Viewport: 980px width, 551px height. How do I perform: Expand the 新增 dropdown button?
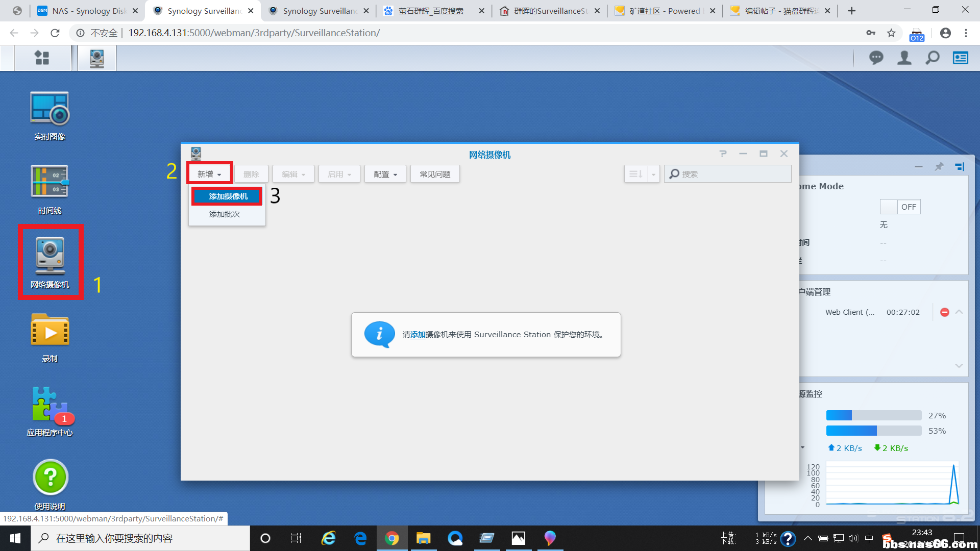[x=209, y=174]
